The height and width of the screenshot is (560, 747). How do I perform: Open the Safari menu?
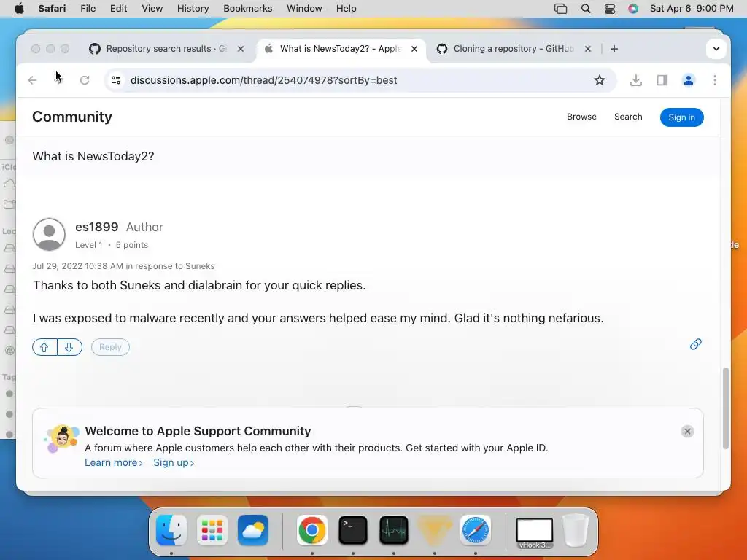(x=52, y=9)
